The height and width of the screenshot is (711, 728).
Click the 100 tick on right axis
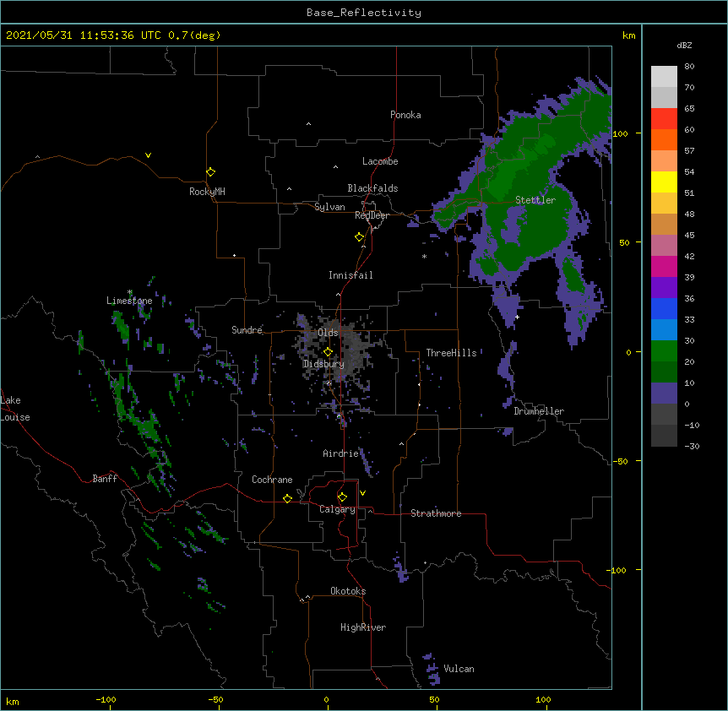click(x=620, y=133)
